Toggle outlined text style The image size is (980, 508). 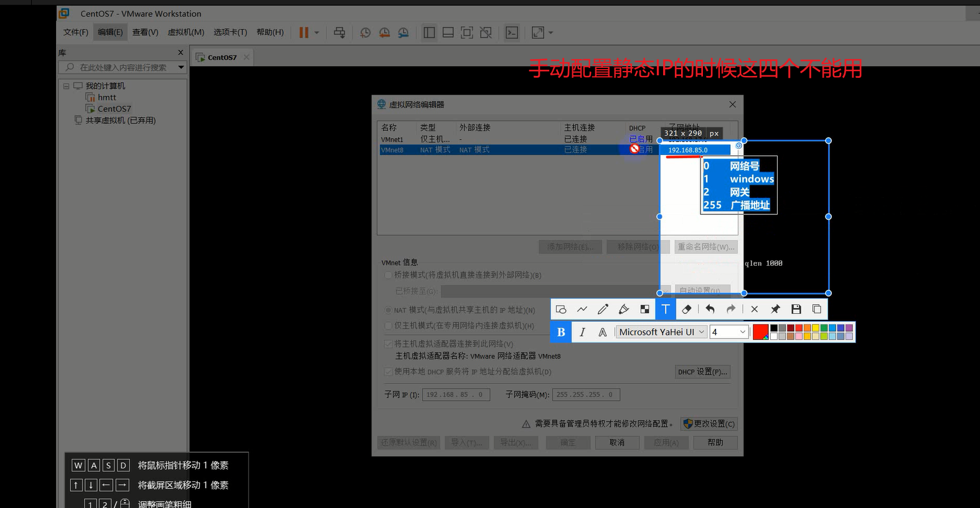tap(603, 332)
